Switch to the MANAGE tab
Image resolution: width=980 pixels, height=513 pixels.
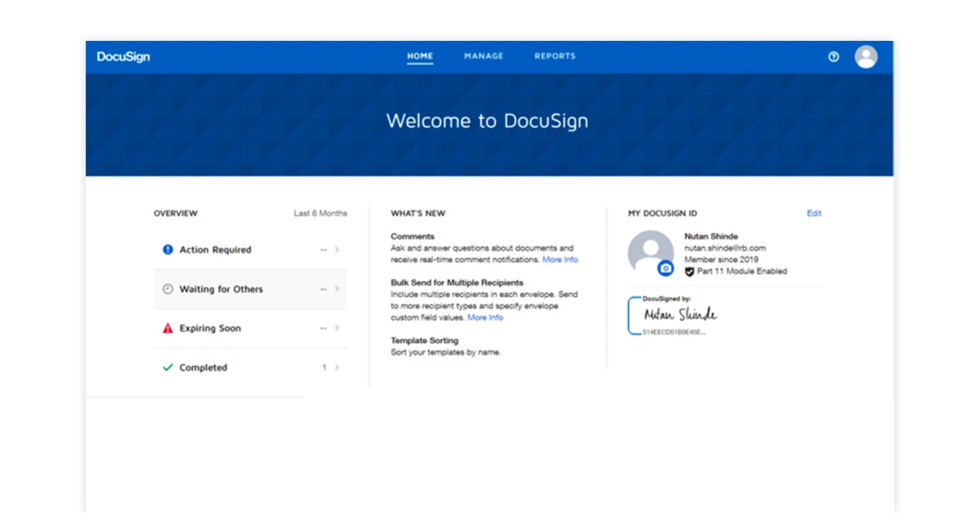coord(483,56)
